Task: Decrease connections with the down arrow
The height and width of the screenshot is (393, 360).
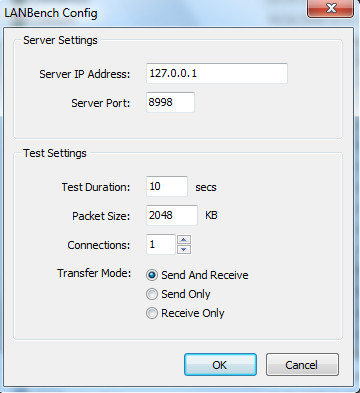Action: [184, 249]
